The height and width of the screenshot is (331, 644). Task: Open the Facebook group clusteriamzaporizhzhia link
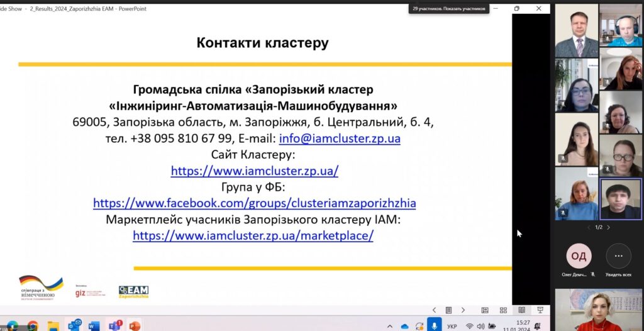255,203
